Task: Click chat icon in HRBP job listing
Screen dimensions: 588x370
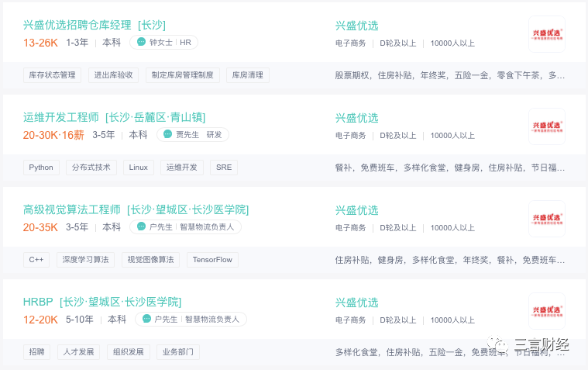Action: [x=146, y=319]
